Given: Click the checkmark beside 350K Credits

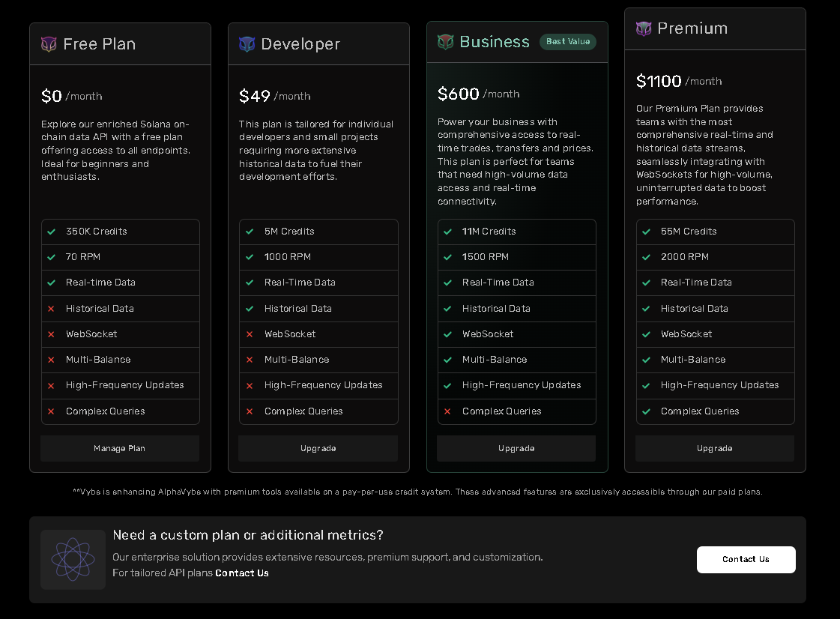Looking at the screenshot, I should click(52, 232).
